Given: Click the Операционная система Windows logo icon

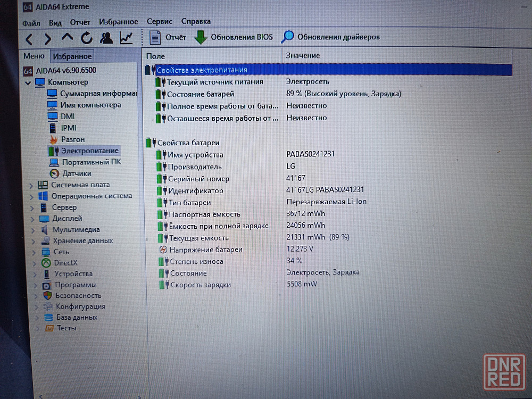Looking at the screenshot, I should [43, 196].
